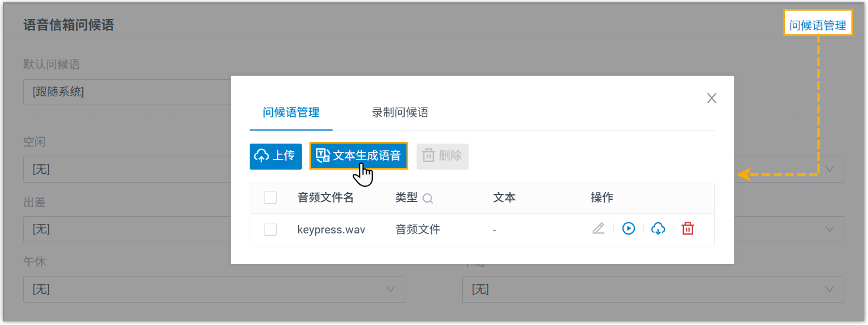Viewport: 868px width, 325px height.
Task: Click the 上传 upload button
Action: (x=275, y=156)
